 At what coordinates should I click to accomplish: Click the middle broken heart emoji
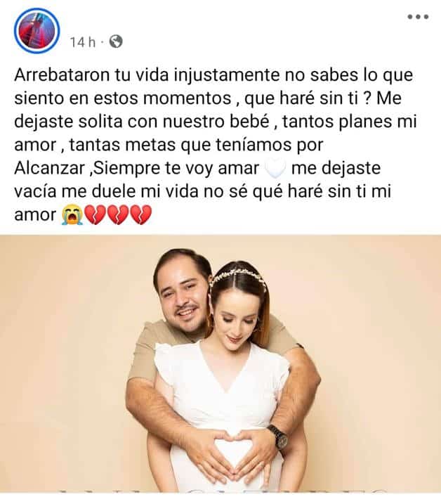point(118,215)
